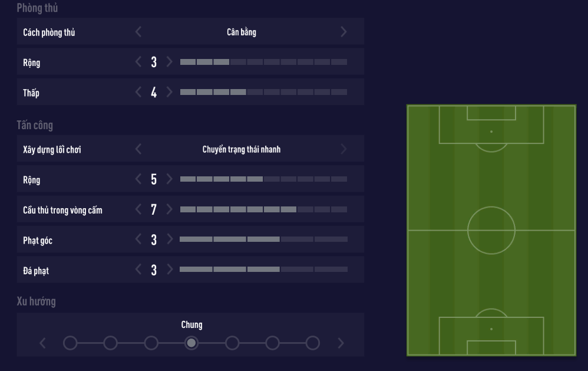Click left arrow in Xu hướng row
The width and height of the screenshot is (588, 371).
point(42,343)
